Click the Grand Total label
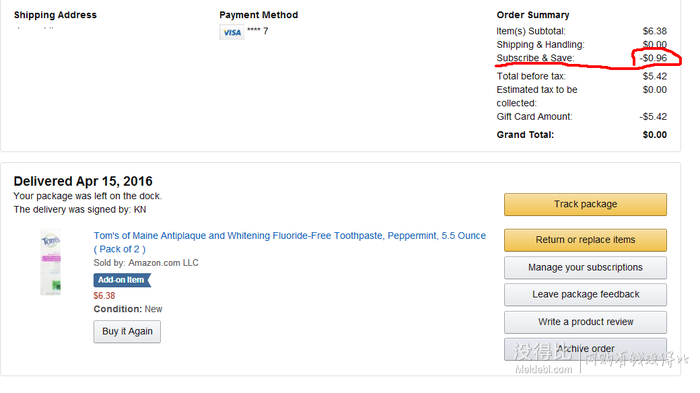700x393 pixels. [x=525, y=135]
